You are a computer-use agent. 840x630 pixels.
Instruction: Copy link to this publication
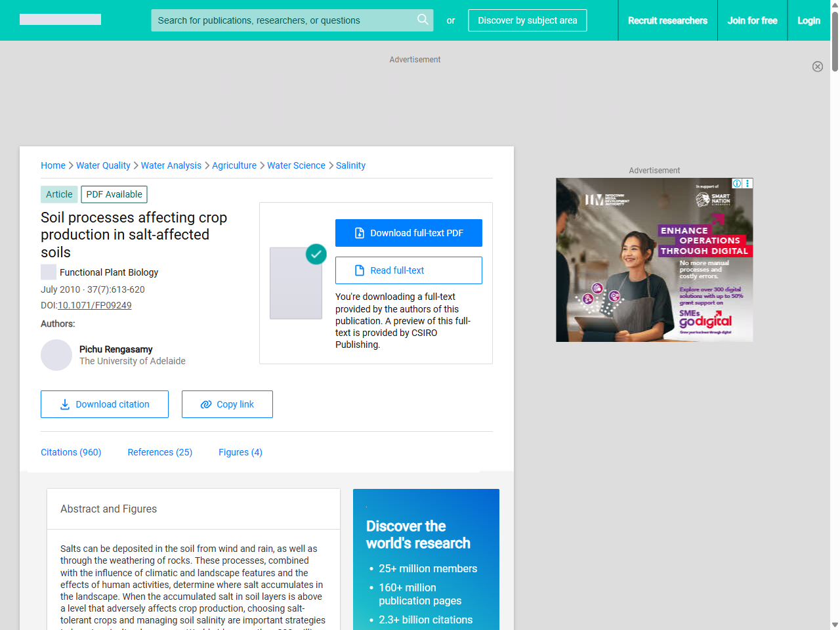[227, 404]
